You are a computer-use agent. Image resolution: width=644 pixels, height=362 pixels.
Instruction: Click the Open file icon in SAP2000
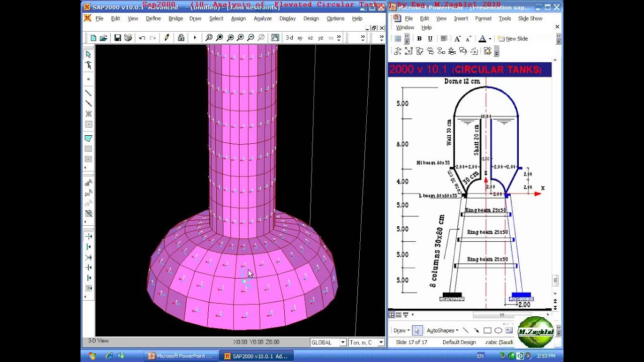tap(104, 38)
